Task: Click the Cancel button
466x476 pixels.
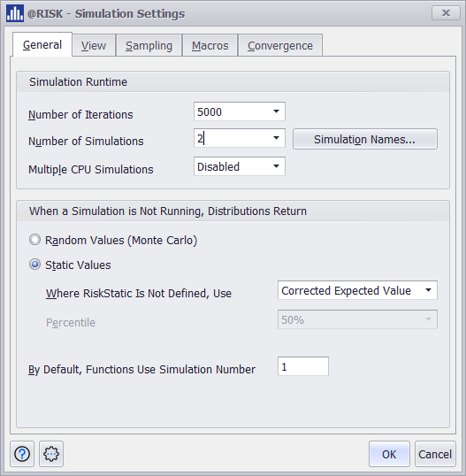Action: click(435, 454)
